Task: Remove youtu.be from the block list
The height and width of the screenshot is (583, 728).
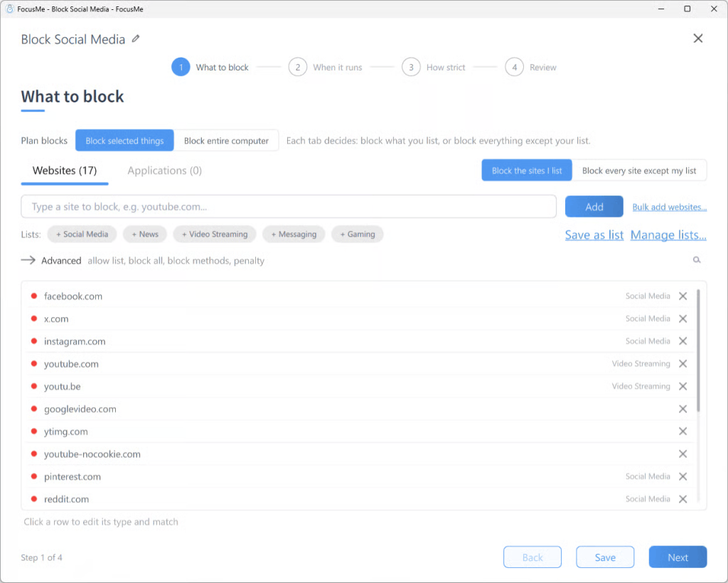Action: pyautogui.click(x=682, y=386)
